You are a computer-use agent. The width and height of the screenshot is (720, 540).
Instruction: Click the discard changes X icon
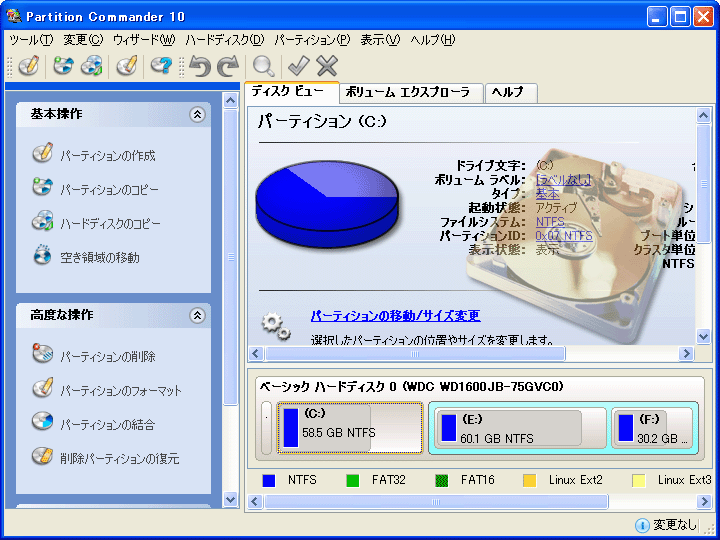[x=327, y=66]
